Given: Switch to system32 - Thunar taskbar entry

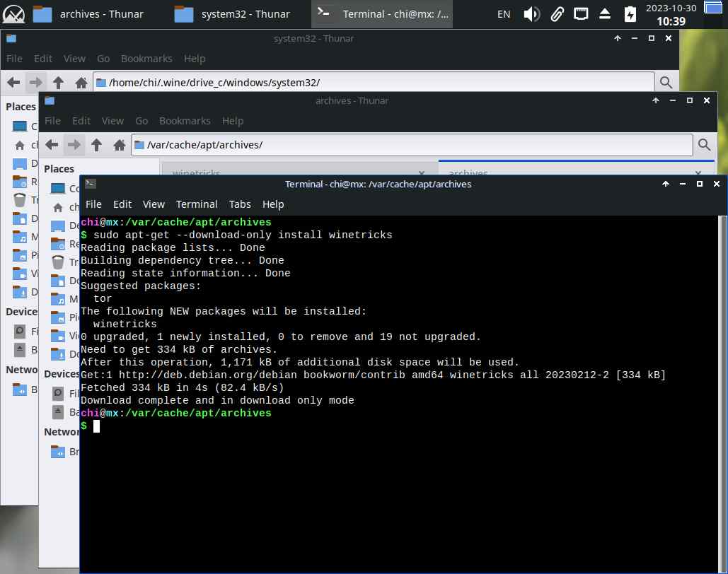Looking at the screenshot, I should click(x=232, y=14).
